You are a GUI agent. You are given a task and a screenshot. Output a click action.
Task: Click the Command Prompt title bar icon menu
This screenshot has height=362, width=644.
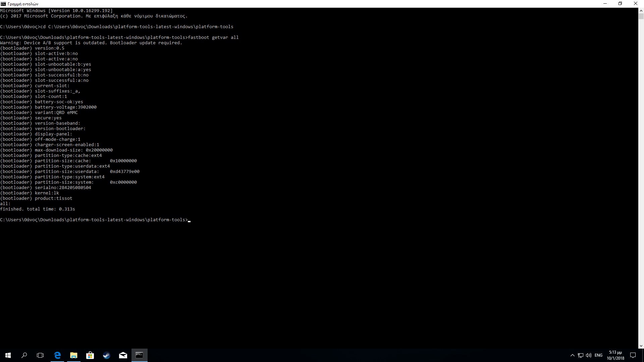pos(3,4)
